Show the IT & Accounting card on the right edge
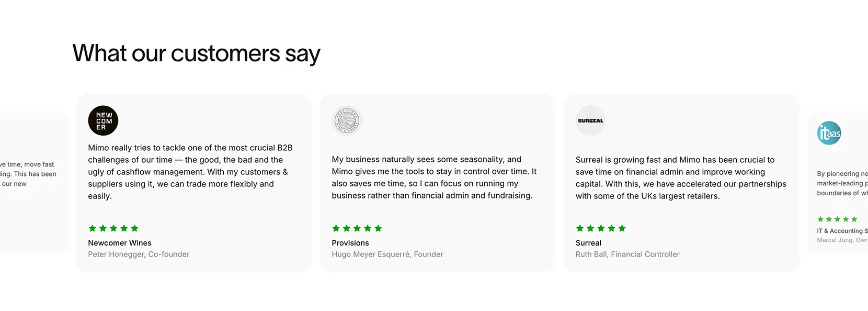Viewport: 868px width, 311px height. [x=838, y=182]
